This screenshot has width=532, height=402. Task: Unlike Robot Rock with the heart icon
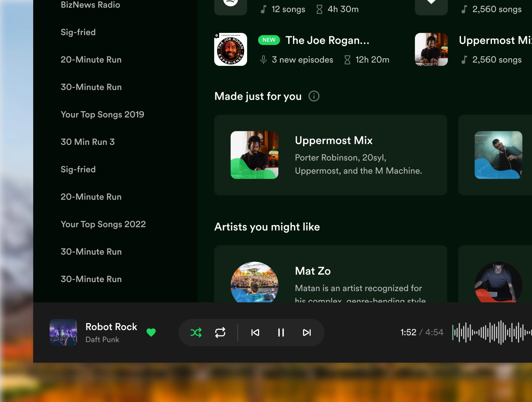click(x=151, y=332)
